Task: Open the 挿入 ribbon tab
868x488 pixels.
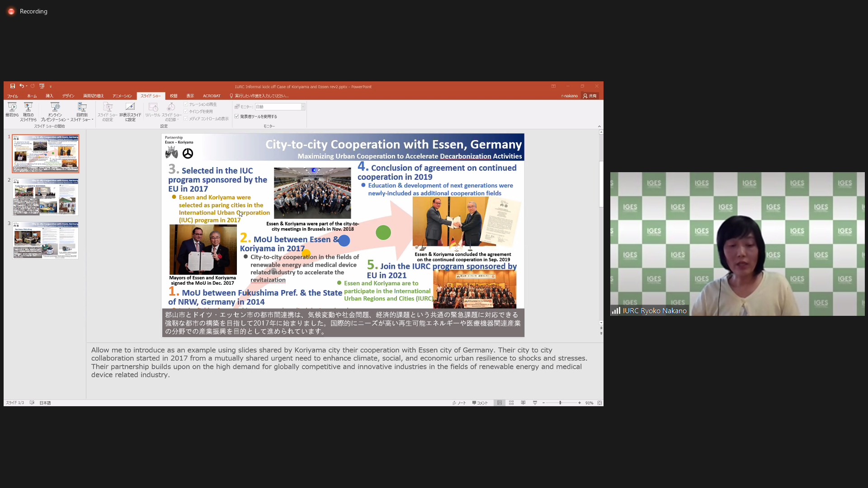Action: tap(49, 96)
